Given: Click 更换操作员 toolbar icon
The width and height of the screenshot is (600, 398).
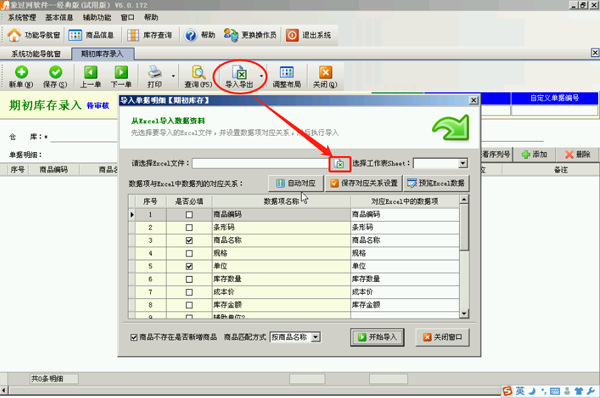Looking at the screenshot, I should pos(231,35).
